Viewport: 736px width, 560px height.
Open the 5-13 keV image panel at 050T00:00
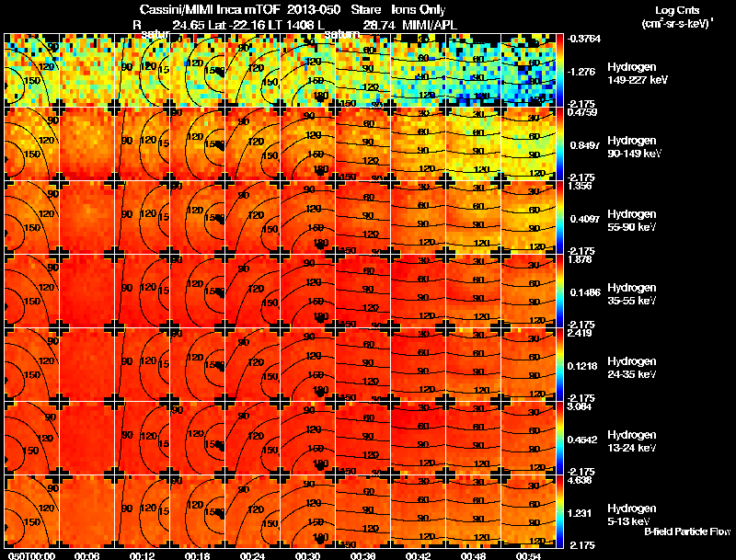(x=31, y=511)
